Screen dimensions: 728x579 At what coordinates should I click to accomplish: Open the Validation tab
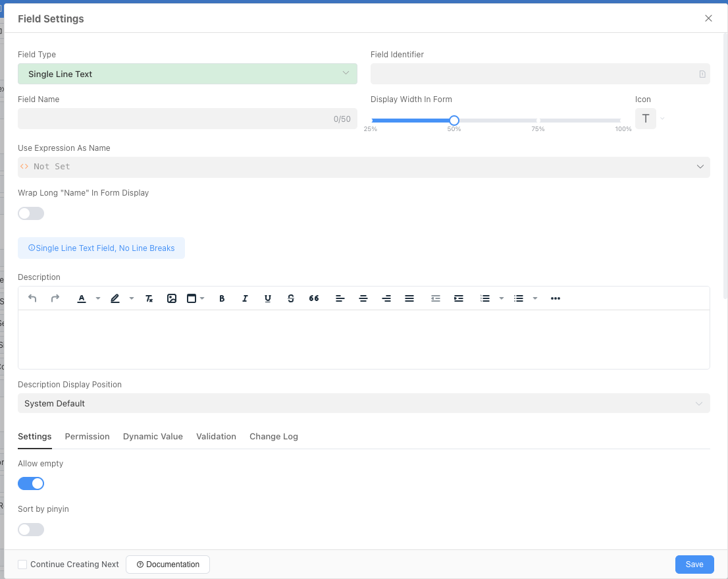coord(216,437)
